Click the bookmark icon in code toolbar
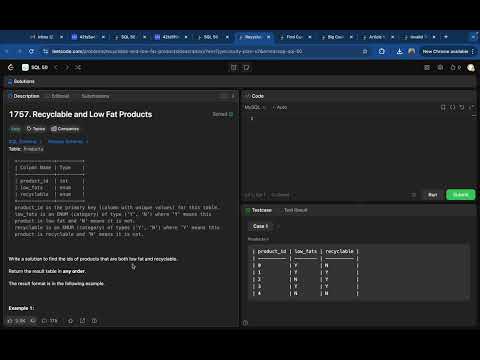Viewport: 480px width, 360px height. point(443,107)
